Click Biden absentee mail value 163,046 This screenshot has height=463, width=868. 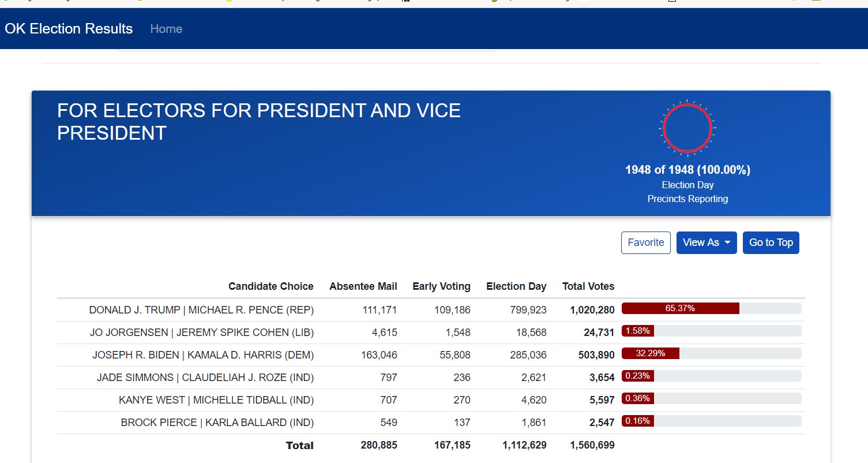point(379,355)
